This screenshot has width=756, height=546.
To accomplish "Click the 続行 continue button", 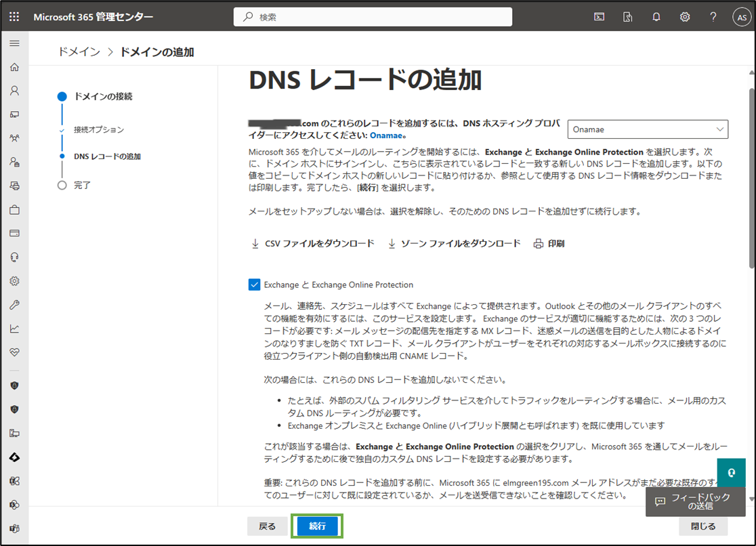I will 317,526.
